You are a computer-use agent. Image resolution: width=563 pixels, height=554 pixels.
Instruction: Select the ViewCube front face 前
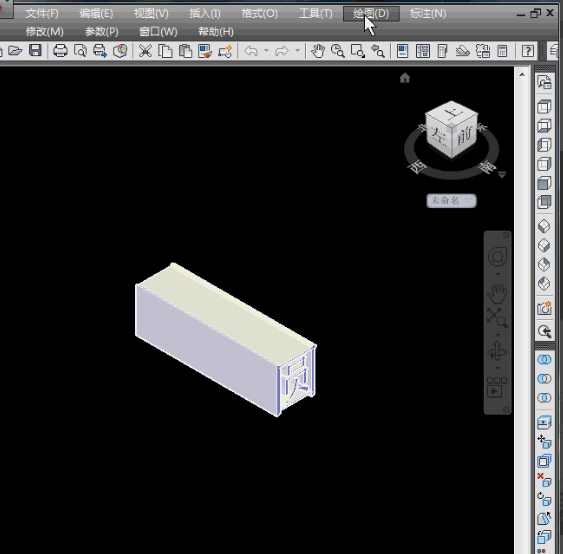coord(466,137)
